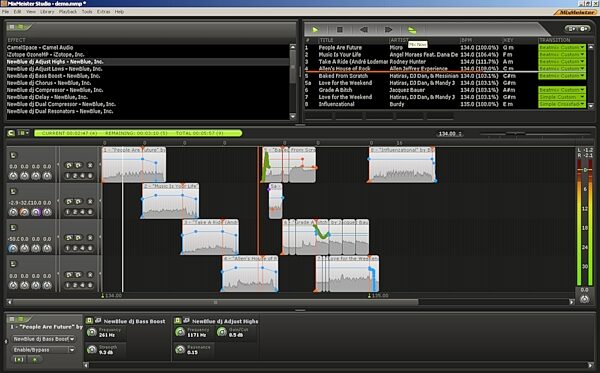Screen dimensions: 600x373
Task: Open the Help menu
Action: click(119, 12)
